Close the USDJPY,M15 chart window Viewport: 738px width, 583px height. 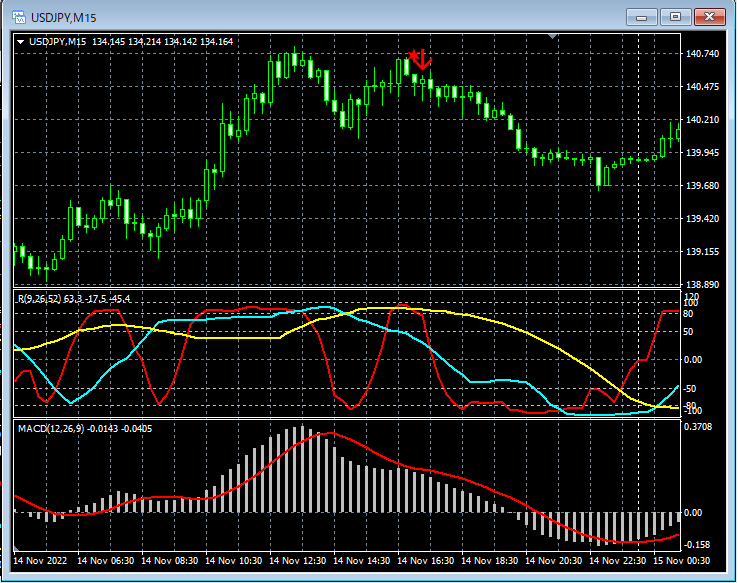[x=709, y=17]
